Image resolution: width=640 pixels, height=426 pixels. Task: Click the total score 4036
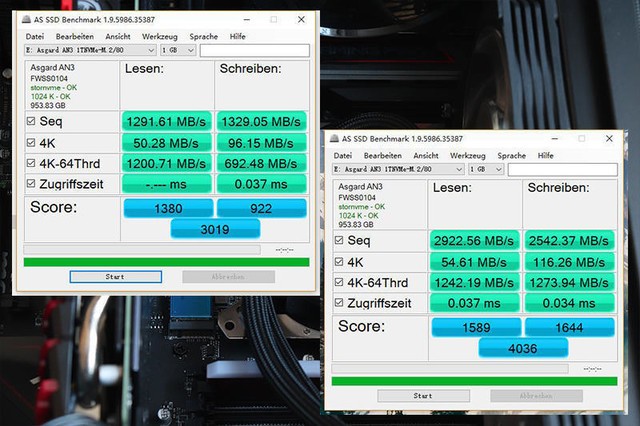[523, 348]
